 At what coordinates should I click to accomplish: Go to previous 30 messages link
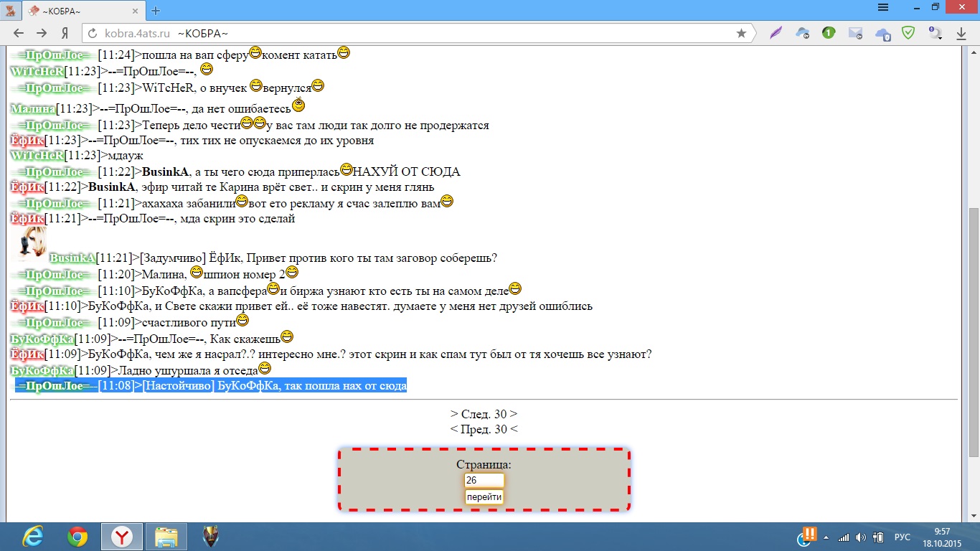coord(484,429)
